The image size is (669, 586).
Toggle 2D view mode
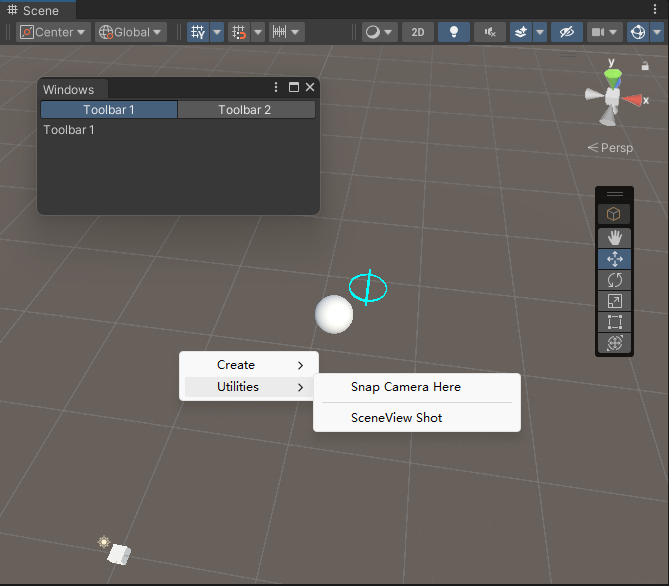[x=417, y=32]
